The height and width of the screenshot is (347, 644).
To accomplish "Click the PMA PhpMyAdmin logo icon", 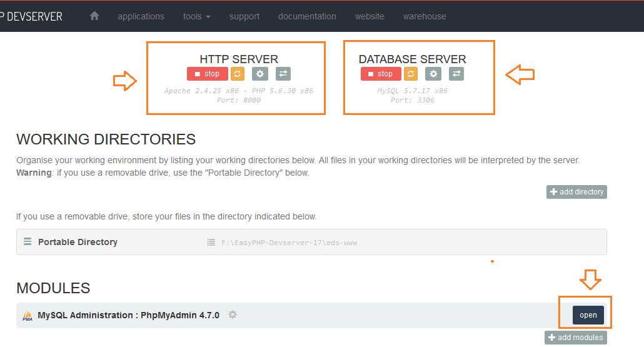I will point(28,316).
